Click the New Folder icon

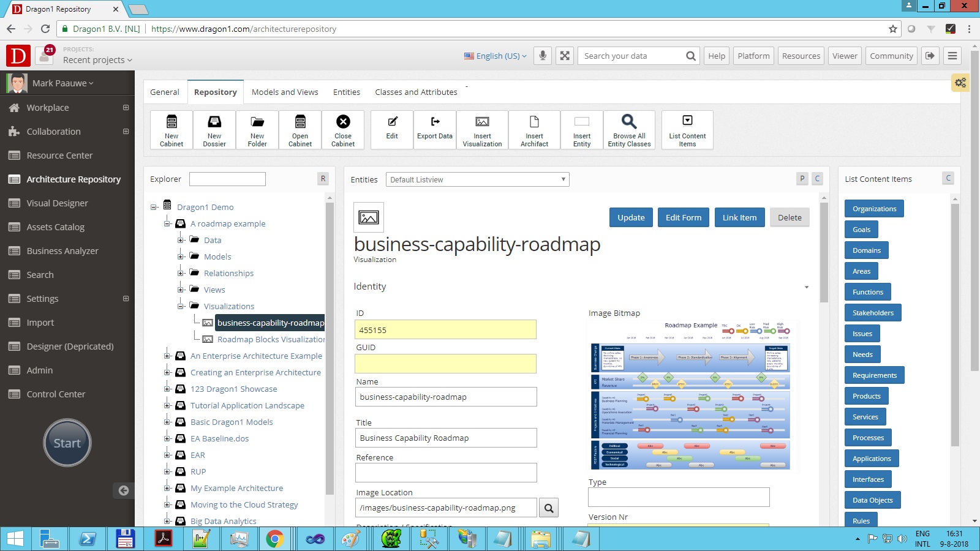pyautogui.click(x=257, y=130)
